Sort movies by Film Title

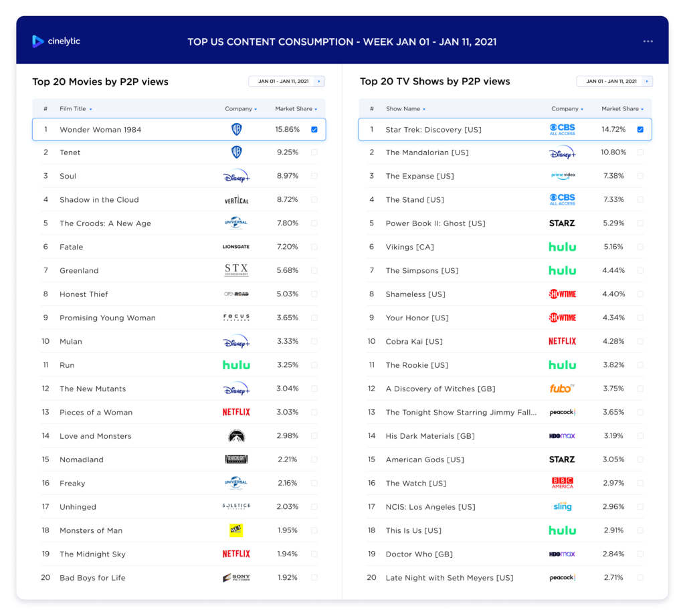[x=76, y=109]
